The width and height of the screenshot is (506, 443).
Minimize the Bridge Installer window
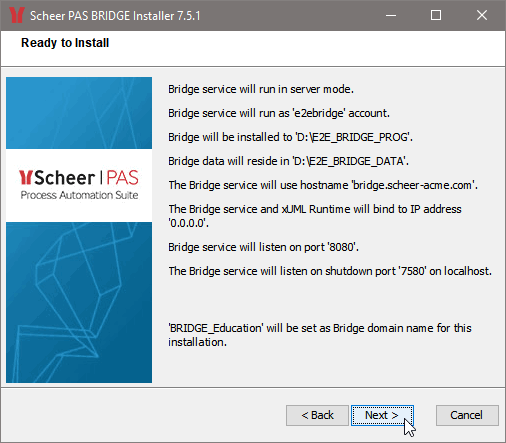pos(391,15)
